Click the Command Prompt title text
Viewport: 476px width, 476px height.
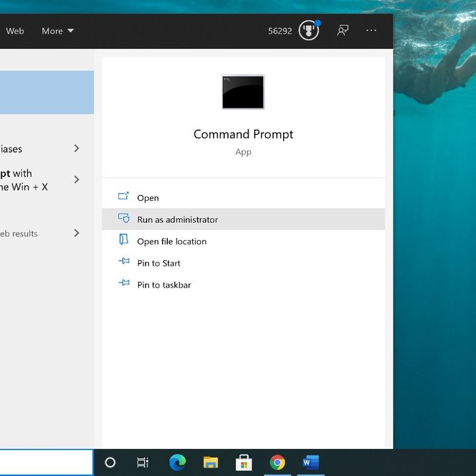click(243, 134)
